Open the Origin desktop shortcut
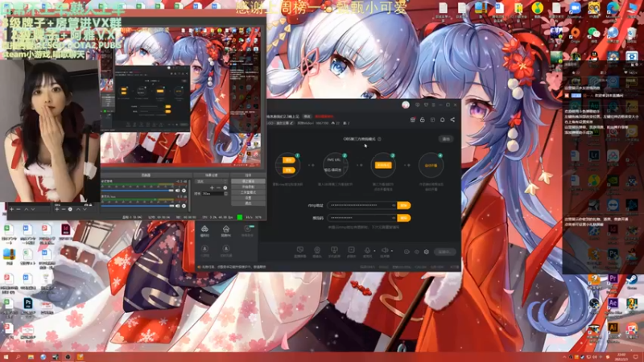The image size is (644, 362). [575, 33]
